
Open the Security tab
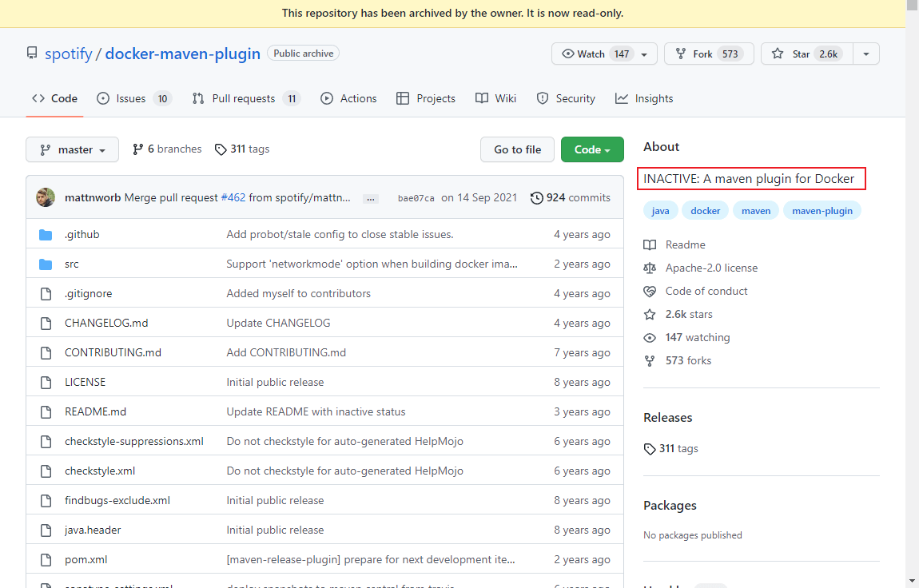(x=566, y=98)
